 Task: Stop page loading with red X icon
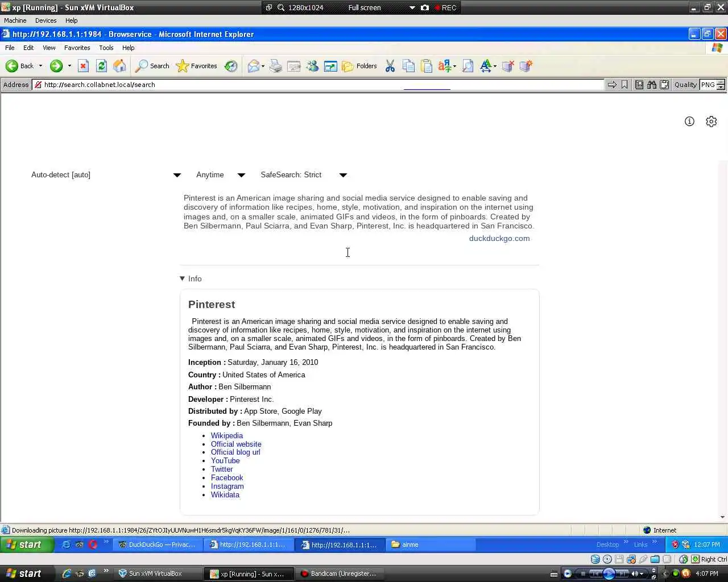coord(83,66)
